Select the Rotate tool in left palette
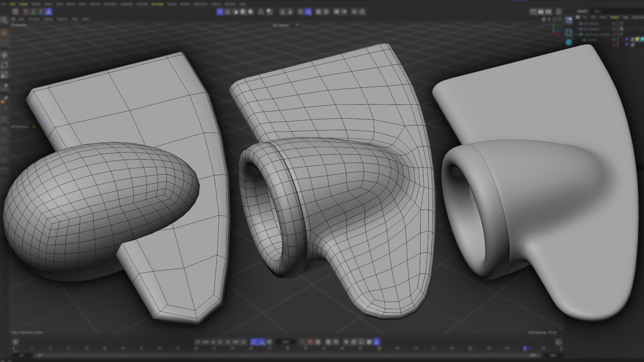The image size is (644, 362). click(4, 65)
